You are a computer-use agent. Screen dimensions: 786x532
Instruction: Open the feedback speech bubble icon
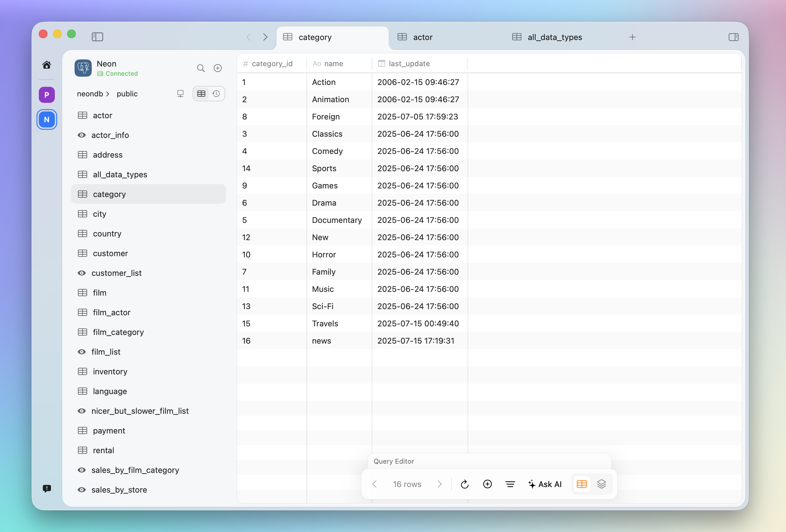[x=47, y=488]
